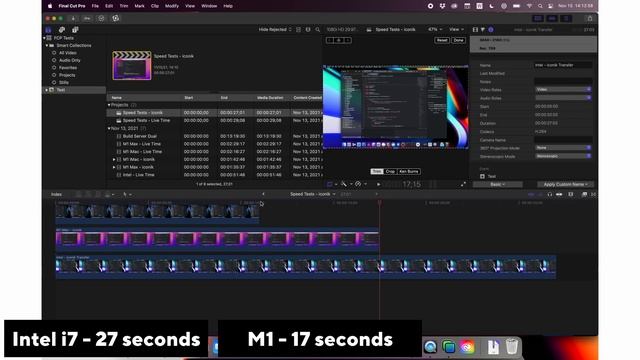The image size is (640, 360).
Task: Open the Select tool arrow dropdown in timeline
Action: pyautogui.click(x=127, y=194)
